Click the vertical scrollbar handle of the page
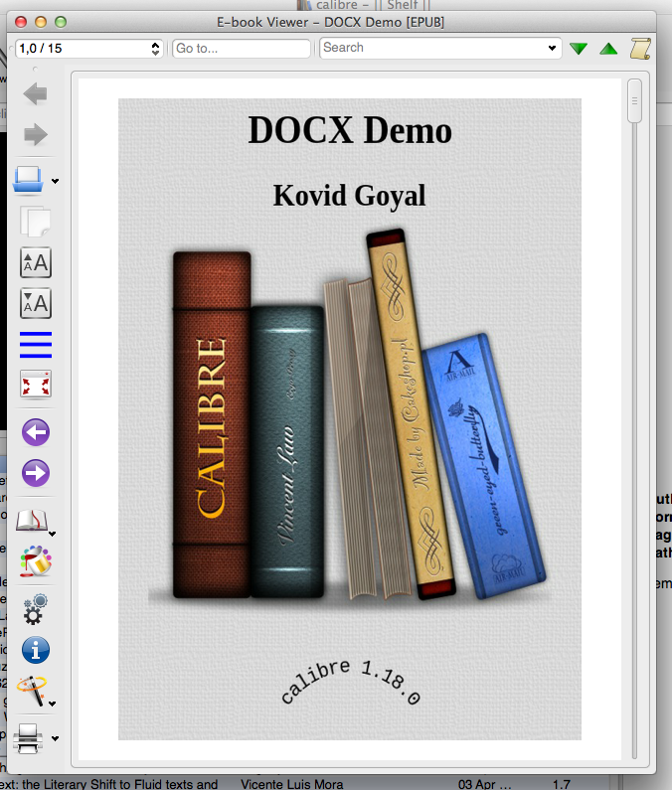The width and height of the screenshot is (672, 790). (634, 100)
